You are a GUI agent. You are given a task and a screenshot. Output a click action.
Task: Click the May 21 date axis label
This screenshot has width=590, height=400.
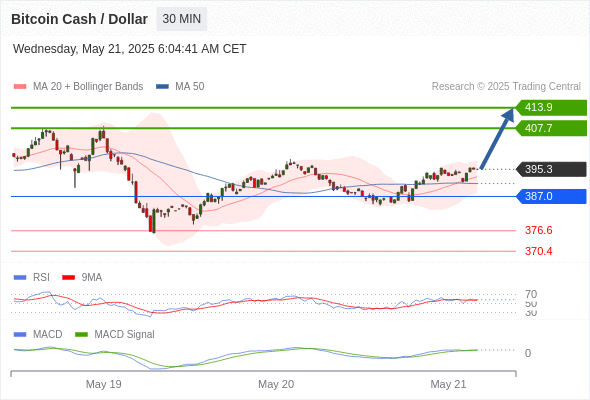448,384
